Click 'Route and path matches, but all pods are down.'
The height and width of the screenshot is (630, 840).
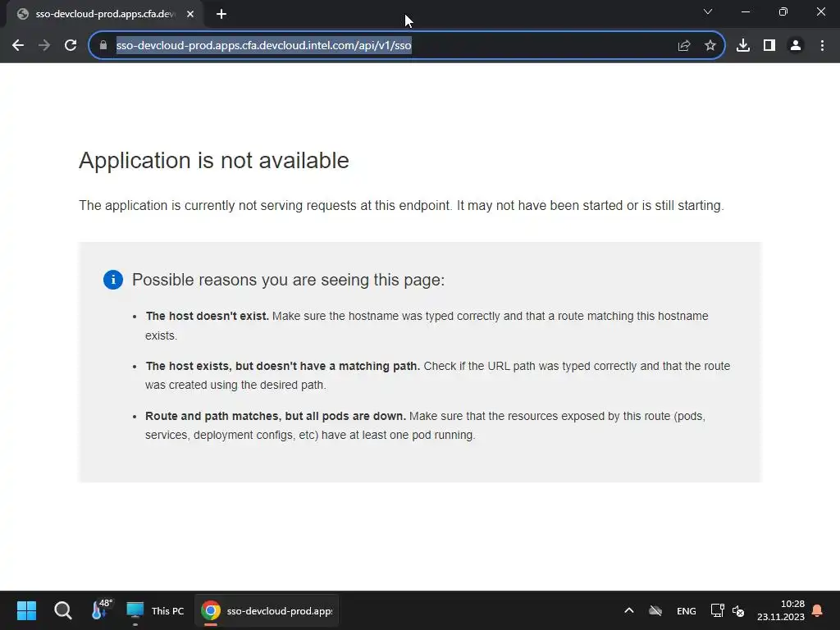[276, 416]
